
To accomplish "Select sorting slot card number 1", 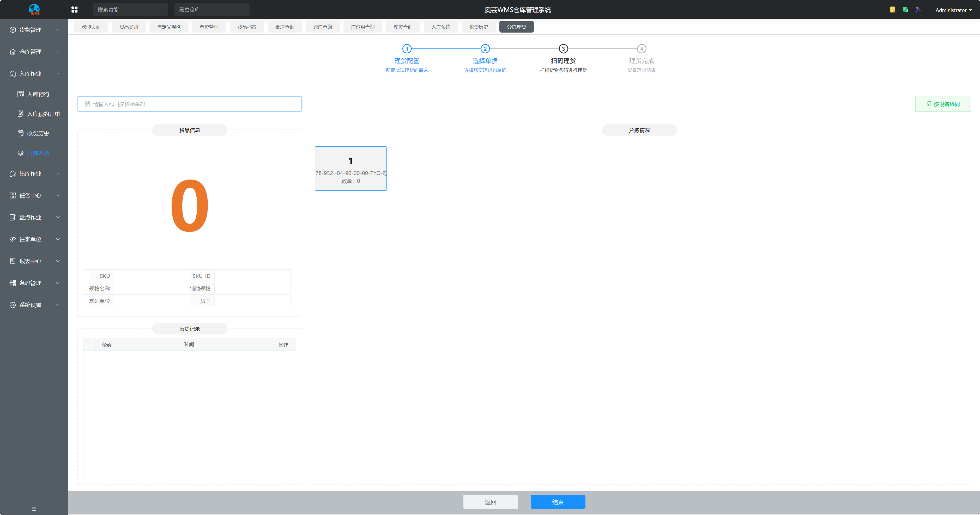I will click(350, 168).
